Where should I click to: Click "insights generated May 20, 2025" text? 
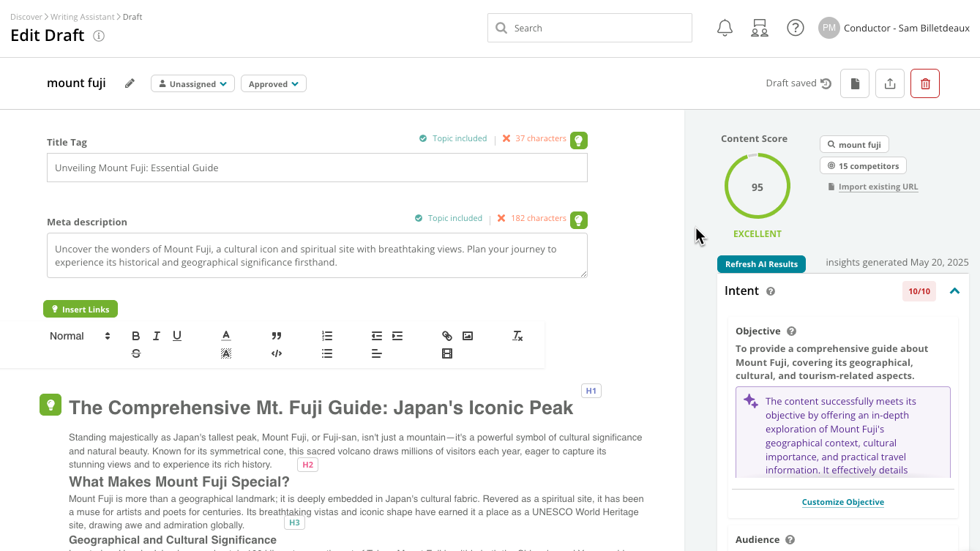click(x=897, y=262)
